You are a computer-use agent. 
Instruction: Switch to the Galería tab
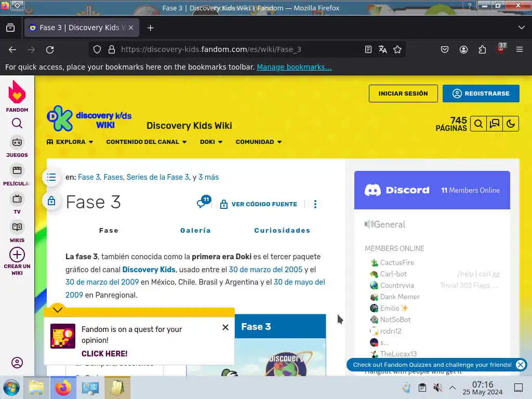click(x=195, y=230)
